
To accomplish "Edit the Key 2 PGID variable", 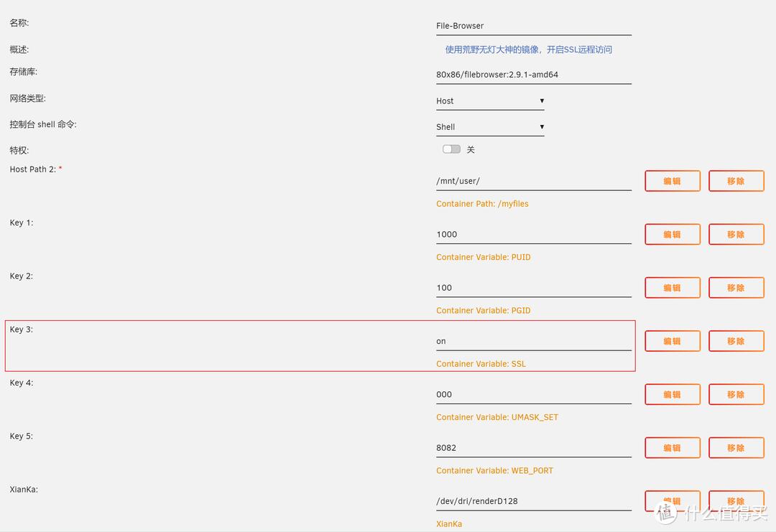I will [x=672, y=288].
